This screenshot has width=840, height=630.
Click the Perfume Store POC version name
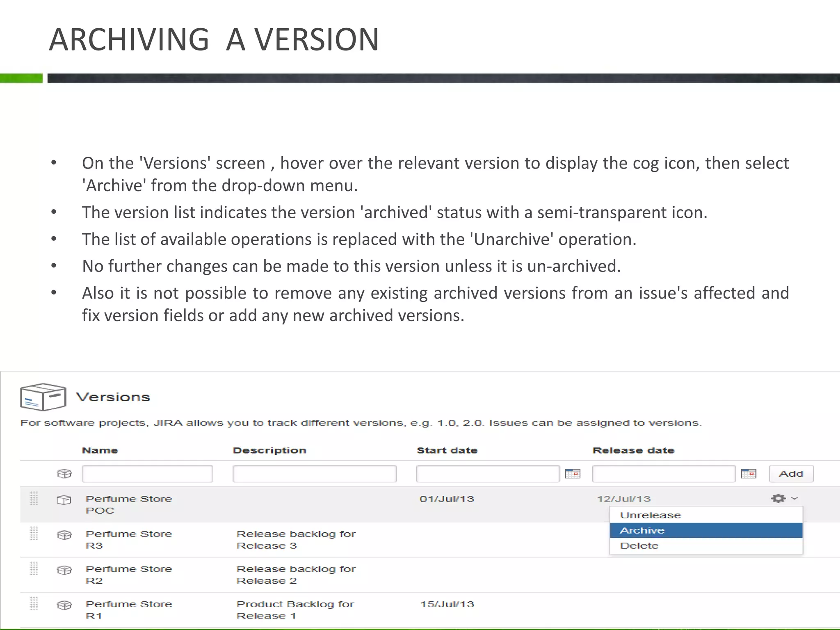click(129, 505)
